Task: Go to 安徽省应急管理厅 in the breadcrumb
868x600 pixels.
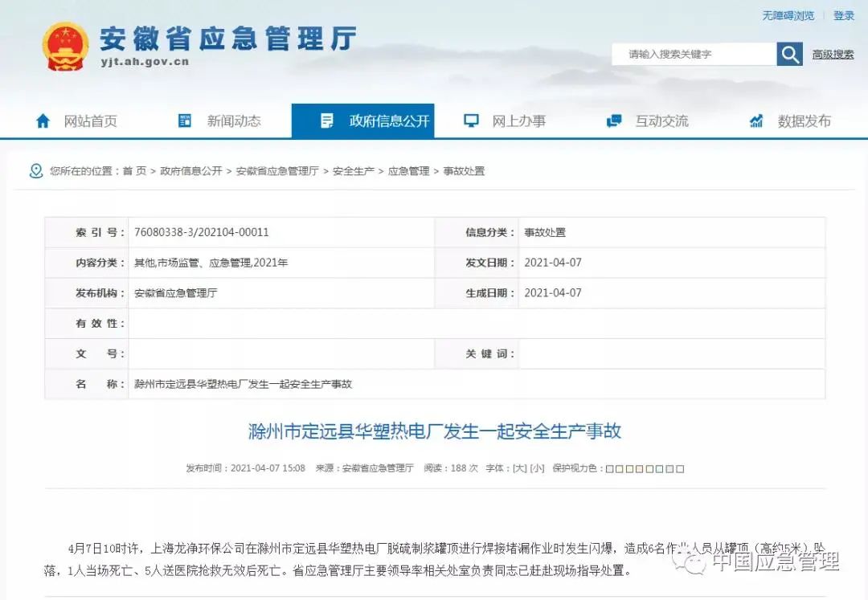Action: click(277, 171)
